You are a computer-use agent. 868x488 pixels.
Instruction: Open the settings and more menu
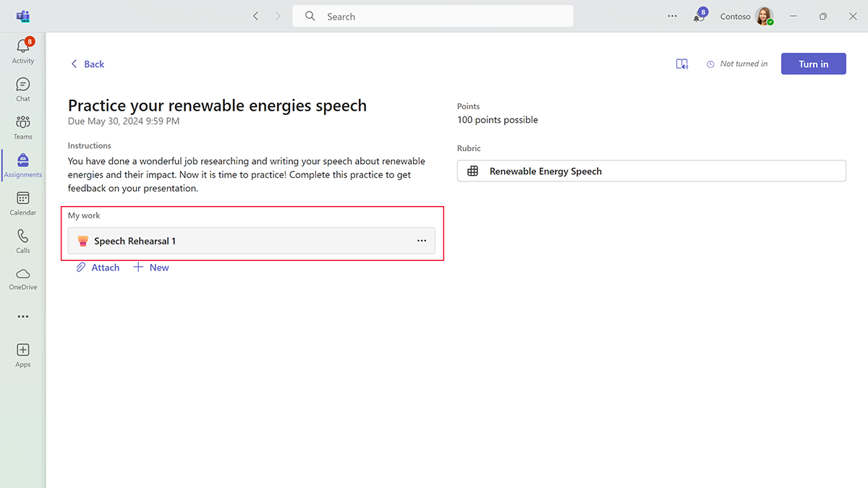click(x=672, y=16)
